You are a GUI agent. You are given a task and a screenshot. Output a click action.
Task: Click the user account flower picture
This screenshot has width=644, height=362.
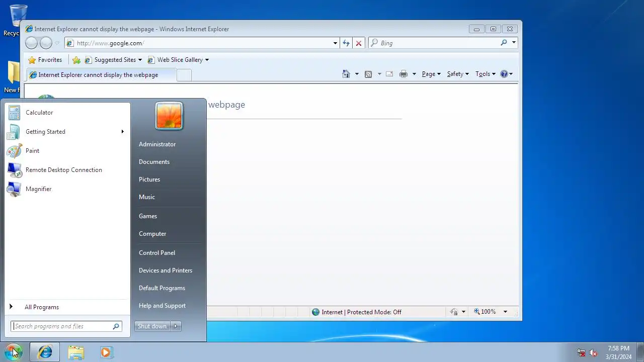pos(169,116)
